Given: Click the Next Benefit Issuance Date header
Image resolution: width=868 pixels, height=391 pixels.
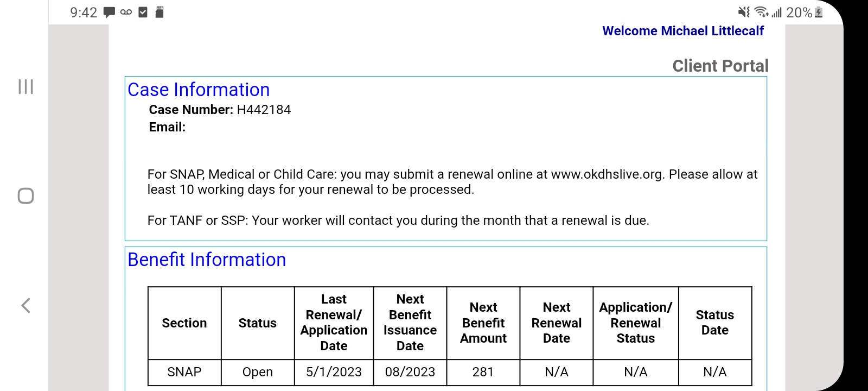Looking at the screenshot, I should click(410, 323).
